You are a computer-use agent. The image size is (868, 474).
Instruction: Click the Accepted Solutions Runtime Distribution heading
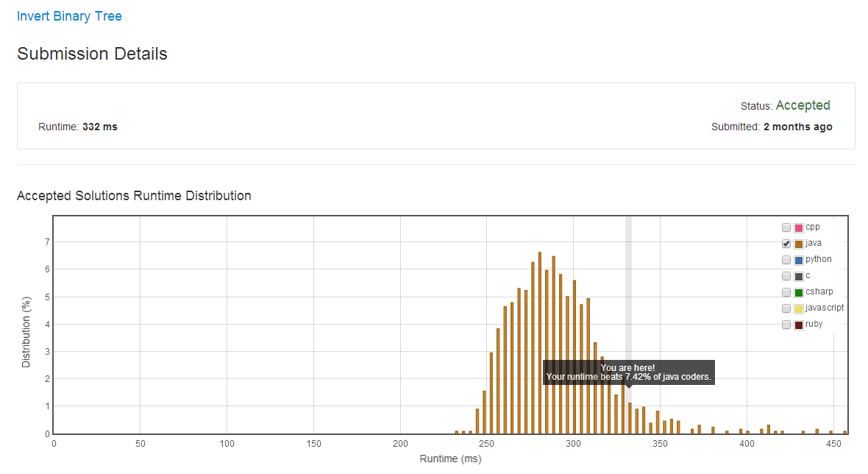click(x=134, y=196)
